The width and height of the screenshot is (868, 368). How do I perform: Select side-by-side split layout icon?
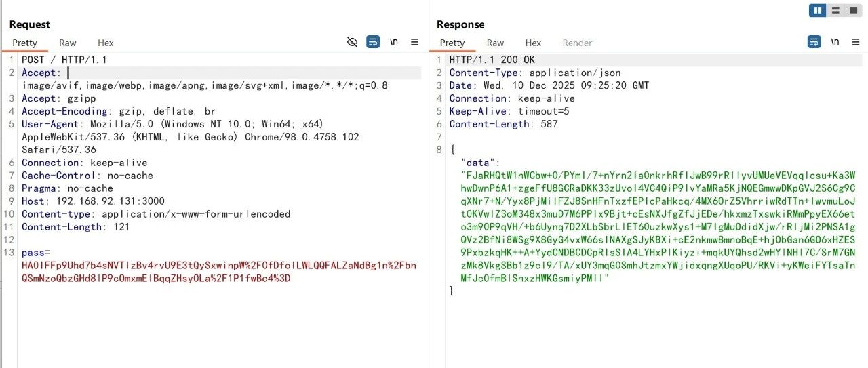pos(818,10)
